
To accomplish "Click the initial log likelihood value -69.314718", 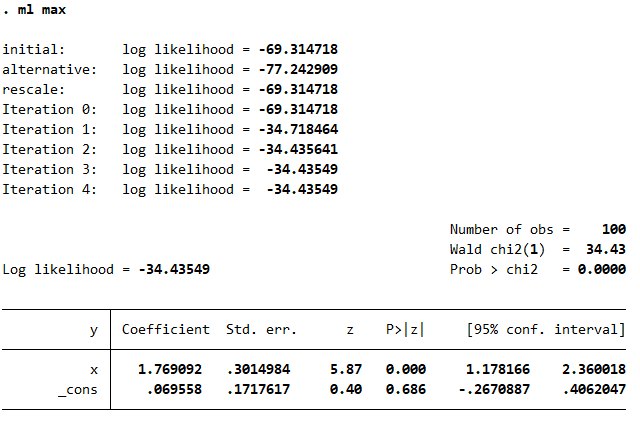I will click(297, 49).
